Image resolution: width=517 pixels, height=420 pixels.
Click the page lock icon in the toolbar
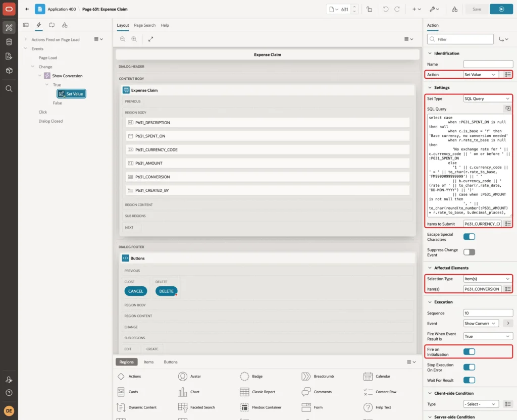(369, 9)
